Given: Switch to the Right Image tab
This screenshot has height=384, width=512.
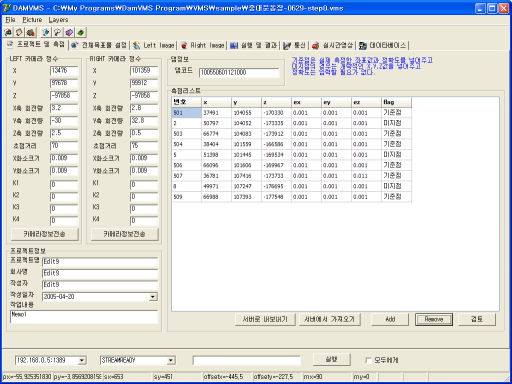Looking at the screenshot, I should click(x=202, y=45).
